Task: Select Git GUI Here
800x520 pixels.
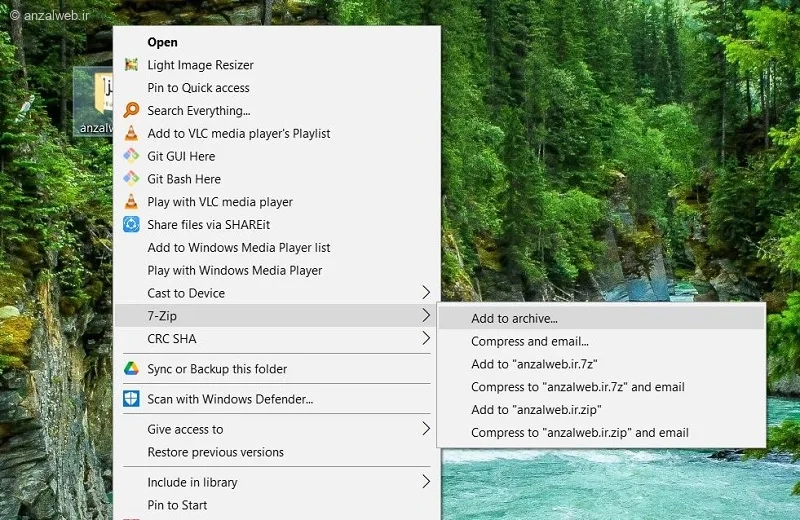Action: tap(277, 156)
